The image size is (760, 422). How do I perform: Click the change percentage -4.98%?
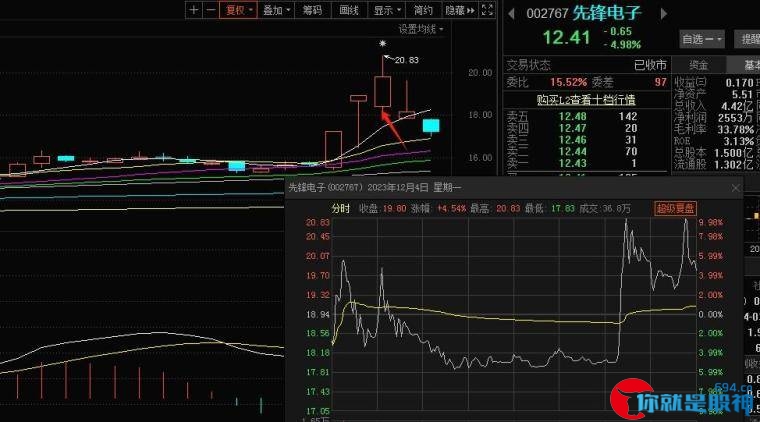622,45
